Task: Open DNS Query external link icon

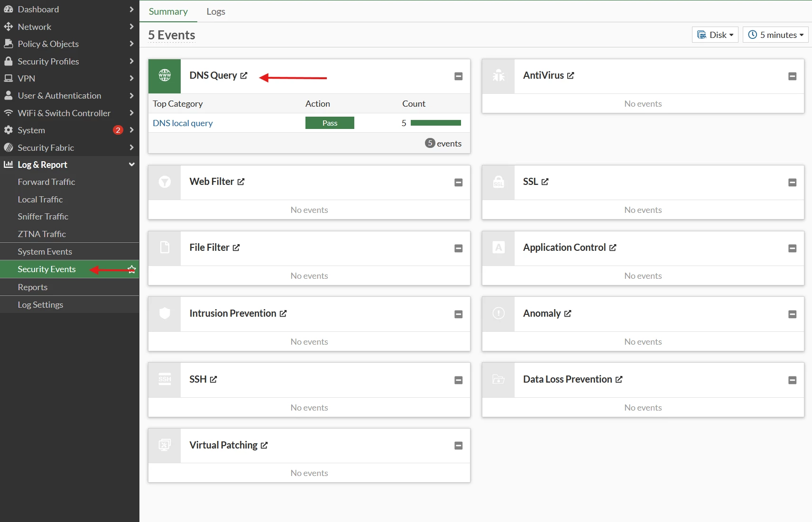Action: (x=244, y=75)
